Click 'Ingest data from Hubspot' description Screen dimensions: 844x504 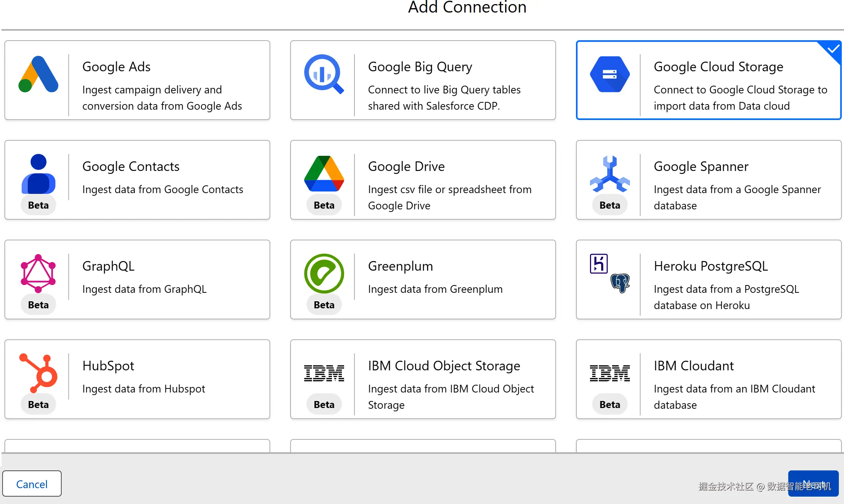coord(144,389)
